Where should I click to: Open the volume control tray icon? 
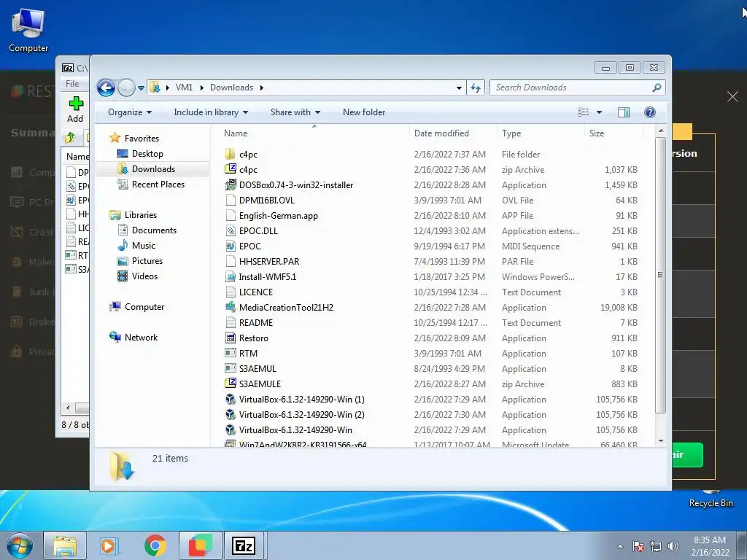[x=673, y=546]
